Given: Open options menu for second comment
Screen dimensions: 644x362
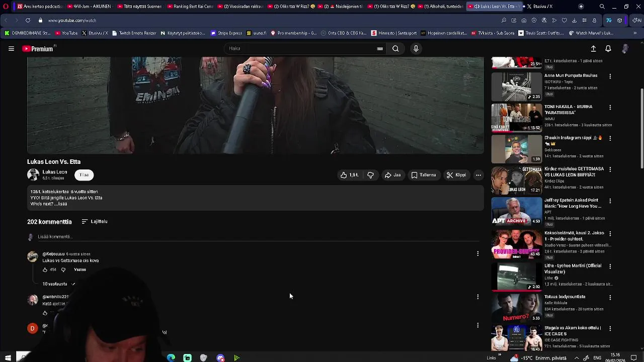Looking at the screenshot, I should click(477, 297).
